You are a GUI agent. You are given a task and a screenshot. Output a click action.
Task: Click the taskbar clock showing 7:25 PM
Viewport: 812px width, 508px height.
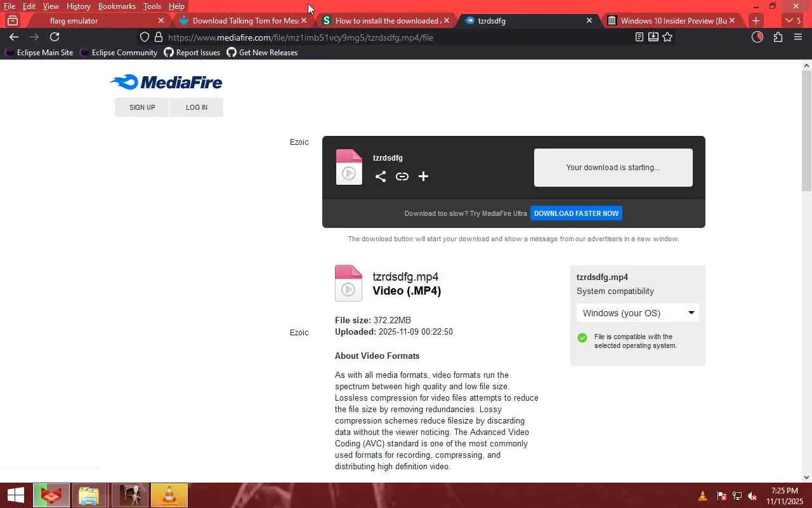coord(784,496)
